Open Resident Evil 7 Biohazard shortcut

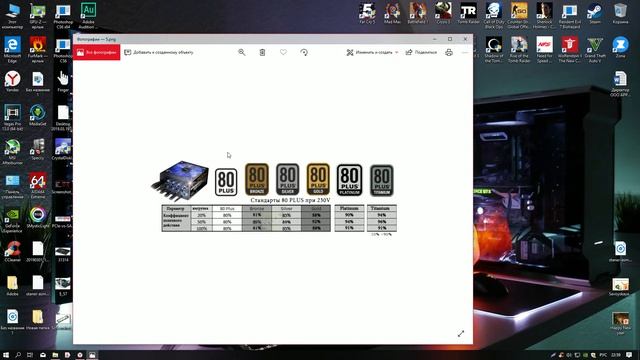569,16
